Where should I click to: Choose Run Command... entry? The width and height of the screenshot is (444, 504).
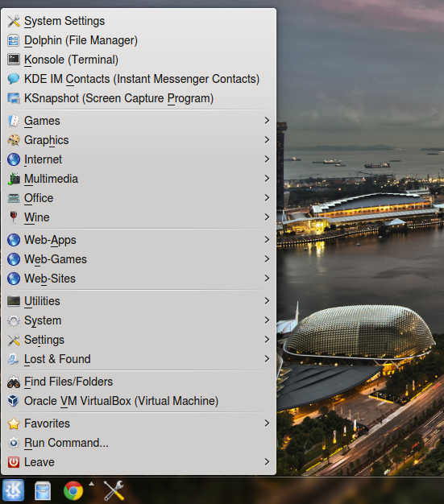coord(139,443)
